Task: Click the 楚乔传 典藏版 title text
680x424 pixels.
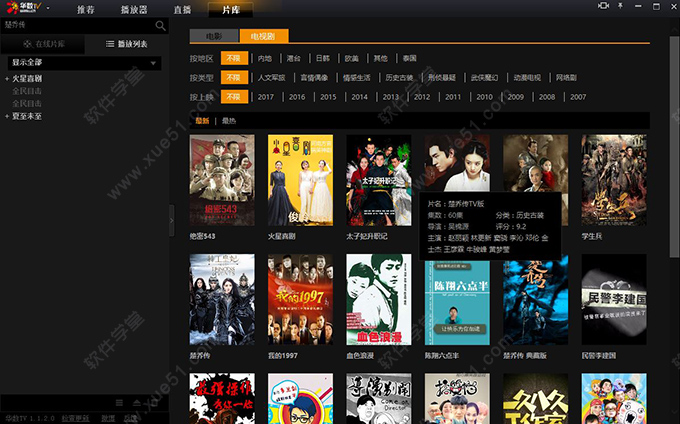Action: click(524, 356)
